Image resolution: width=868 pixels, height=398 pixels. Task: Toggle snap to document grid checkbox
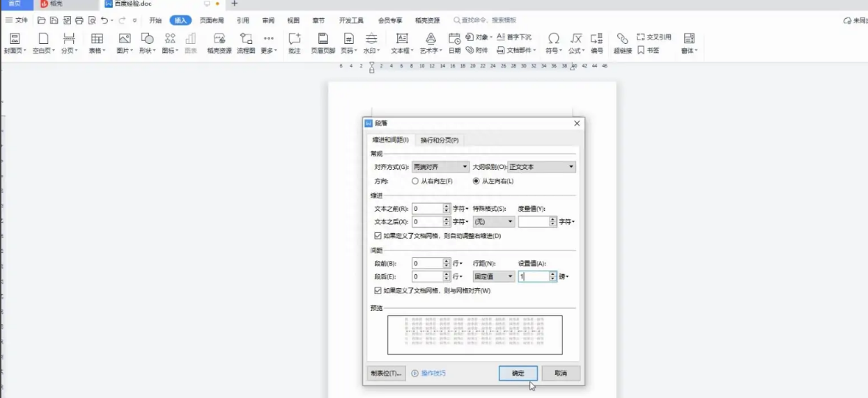coord(378,290)
